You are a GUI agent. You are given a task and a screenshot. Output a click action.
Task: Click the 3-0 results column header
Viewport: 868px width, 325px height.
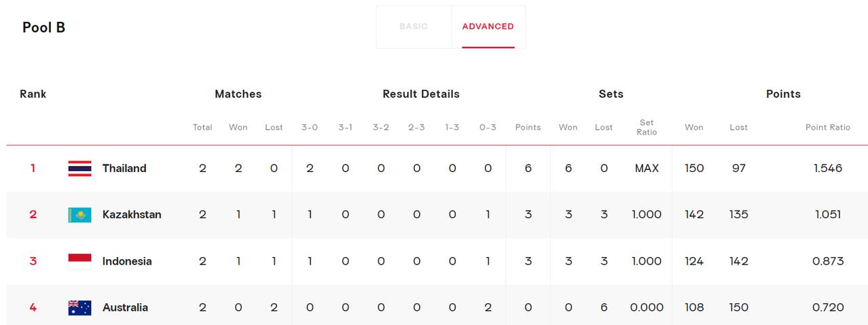point(310,127)
